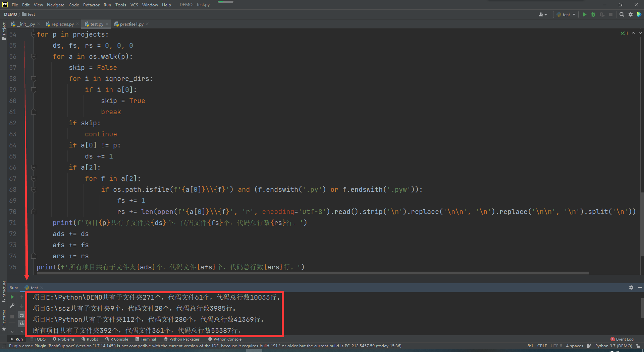Open the Navigate menu
Screen dimensions: 644x352
click(56, 5)
